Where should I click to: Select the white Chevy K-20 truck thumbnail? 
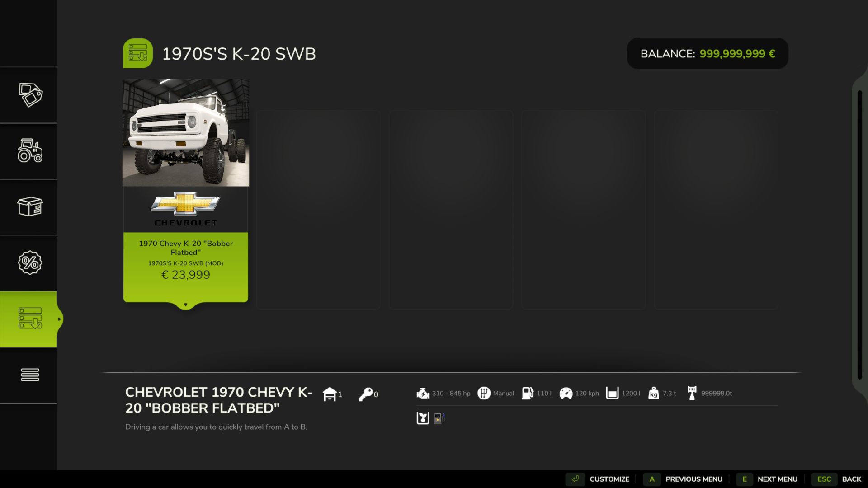pos(186,132)
